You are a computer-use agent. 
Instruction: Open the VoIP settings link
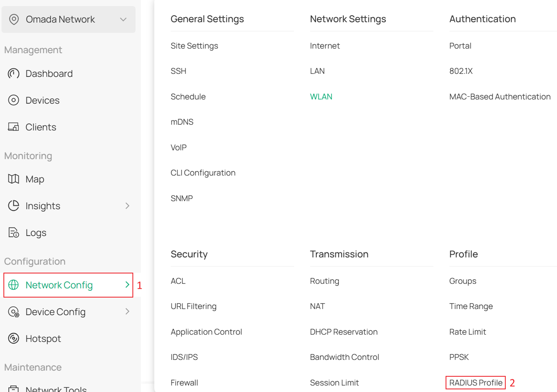point(178,147)
